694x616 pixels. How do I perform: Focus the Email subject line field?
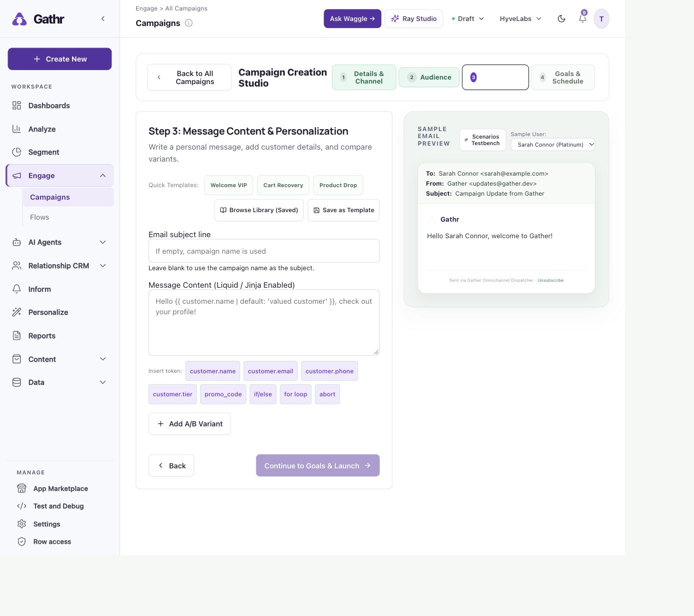click(264, 251)
